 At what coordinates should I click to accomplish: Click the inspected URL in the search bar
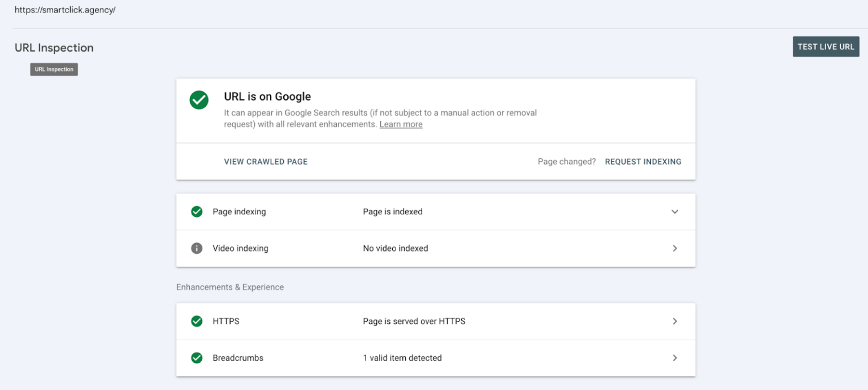[64, 10]
